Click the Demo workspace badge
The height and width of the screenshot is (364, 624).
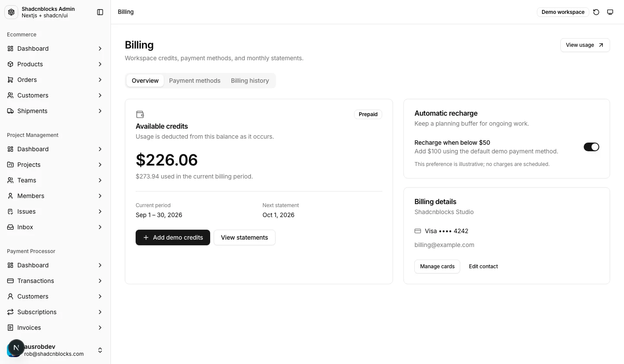tap(563, 12)
